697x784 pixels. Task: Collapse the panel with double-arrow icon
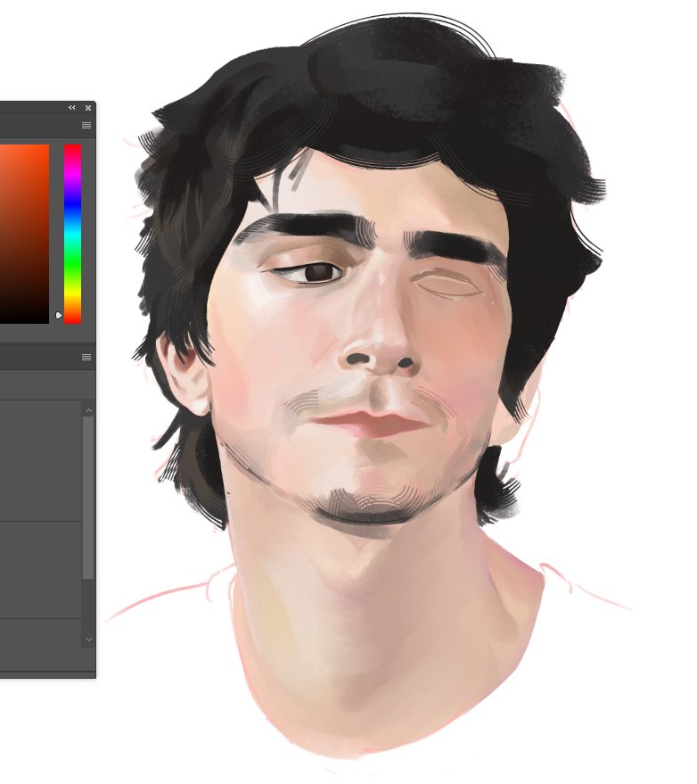pos(72,108)
